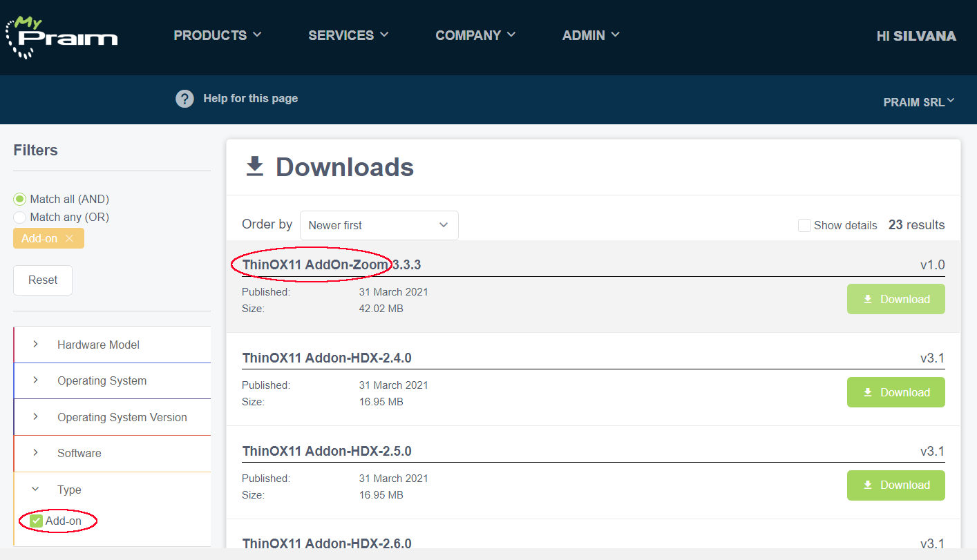Click the 23 results count text
The image size is (977, 560).
point(916,225)
